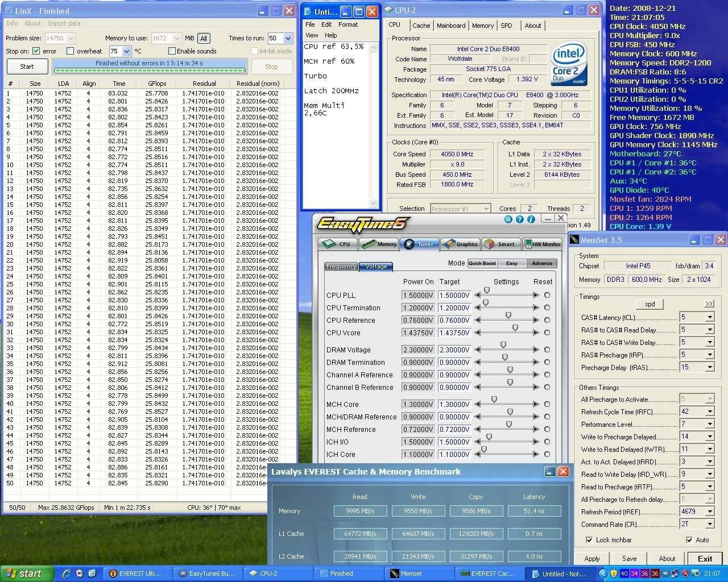Click the EasyTune6 info icon
Screen dimensions: 728x582
tap(531, 219)
